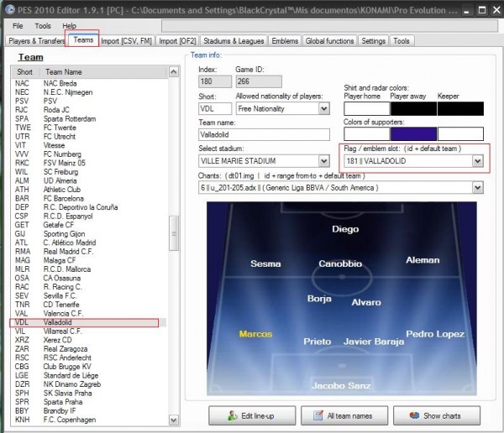This screenshot has height=433, width=504.
Task: Maximize the PES Editor window
Action: [x=482, y=10]
